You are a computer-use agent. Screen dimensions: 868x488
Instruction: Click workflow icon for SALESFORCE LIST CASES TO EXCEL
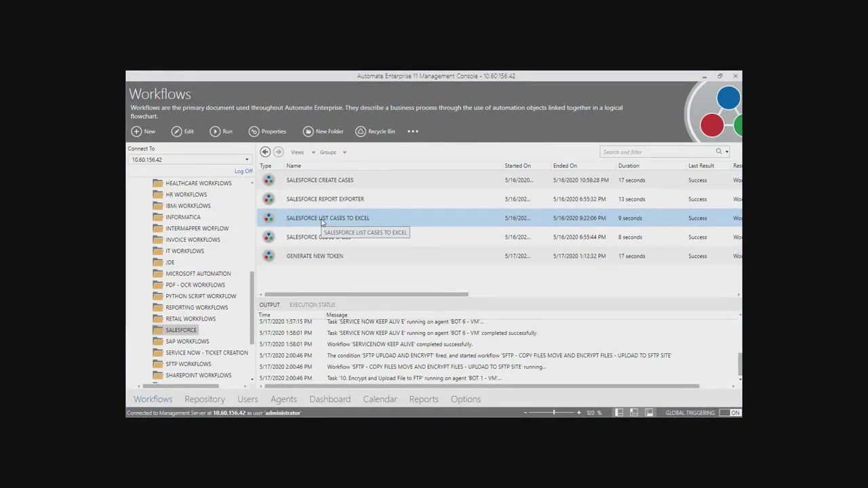pyautogui.click(x=269, y=218)
